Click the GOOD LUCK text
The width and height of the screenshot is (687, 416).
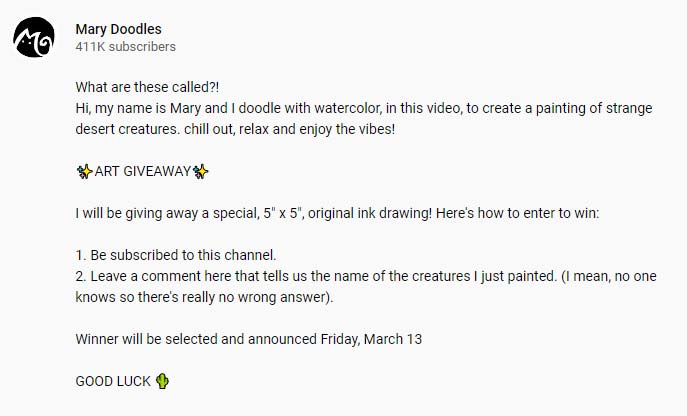pos(113,381)
